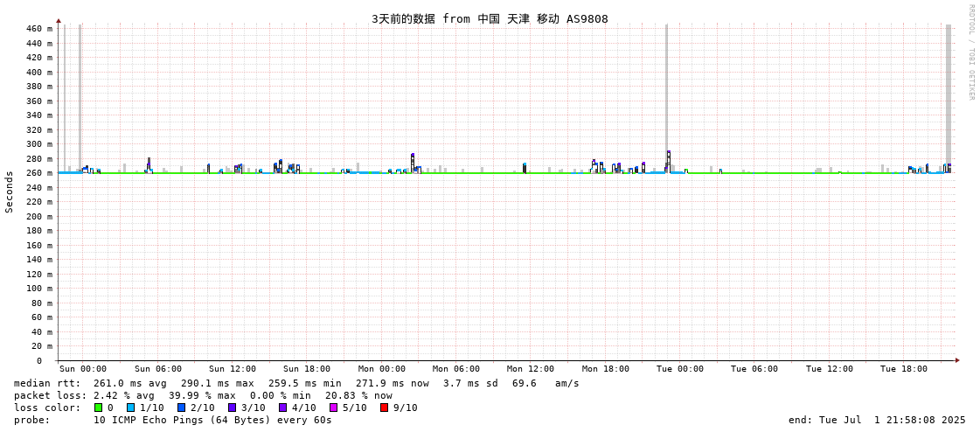
Task: Click the vertical 'Seconds' axis title
Action: pos(10,192)
